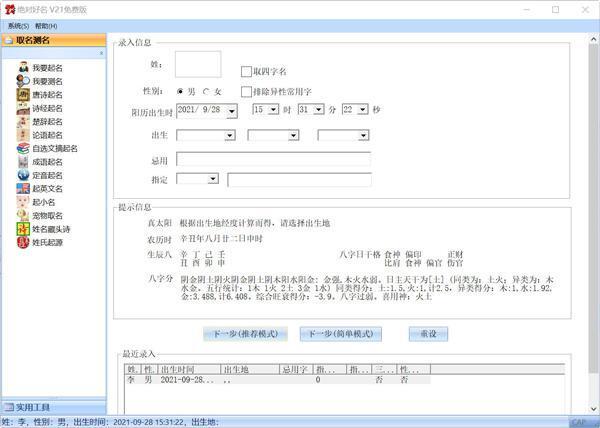Expand the birth hour dropdown

point(273,110)
